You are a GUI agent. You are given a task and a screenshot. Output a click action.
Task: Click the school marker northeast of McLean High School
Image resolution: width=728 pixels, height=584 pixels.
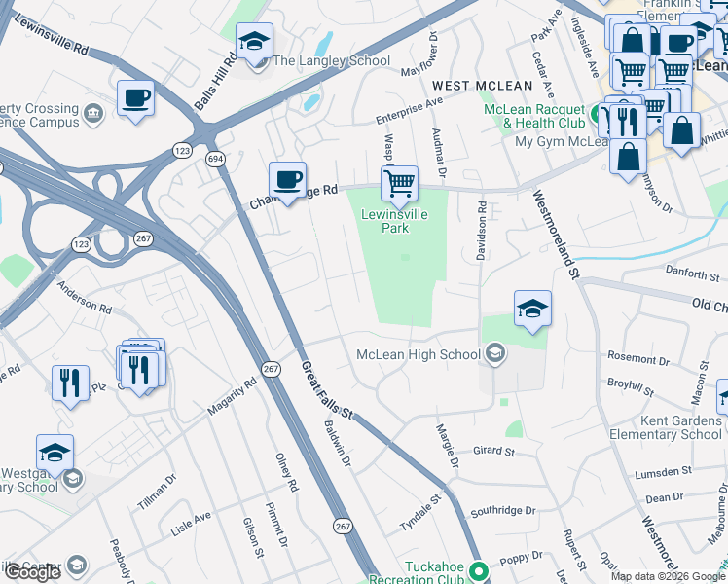pyautogui.click(x=532, y=311)
